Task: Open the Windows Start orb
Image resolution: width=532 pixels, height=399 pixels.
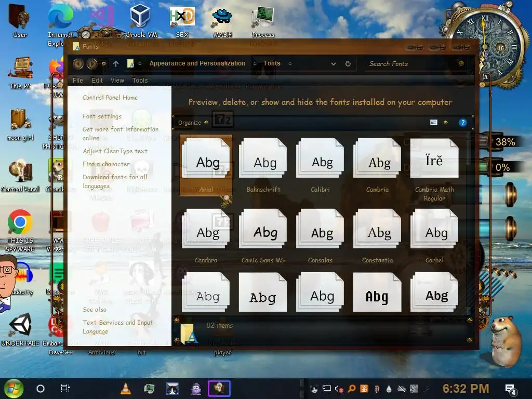Action: click(x=14, y=389)
